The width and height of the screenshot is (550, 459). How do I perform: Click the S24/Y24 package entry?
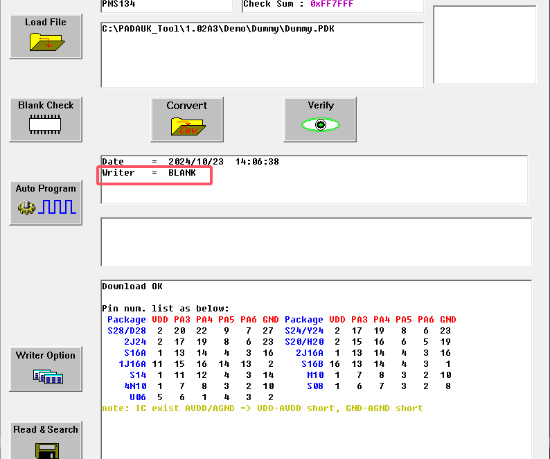tap(304, 331)
